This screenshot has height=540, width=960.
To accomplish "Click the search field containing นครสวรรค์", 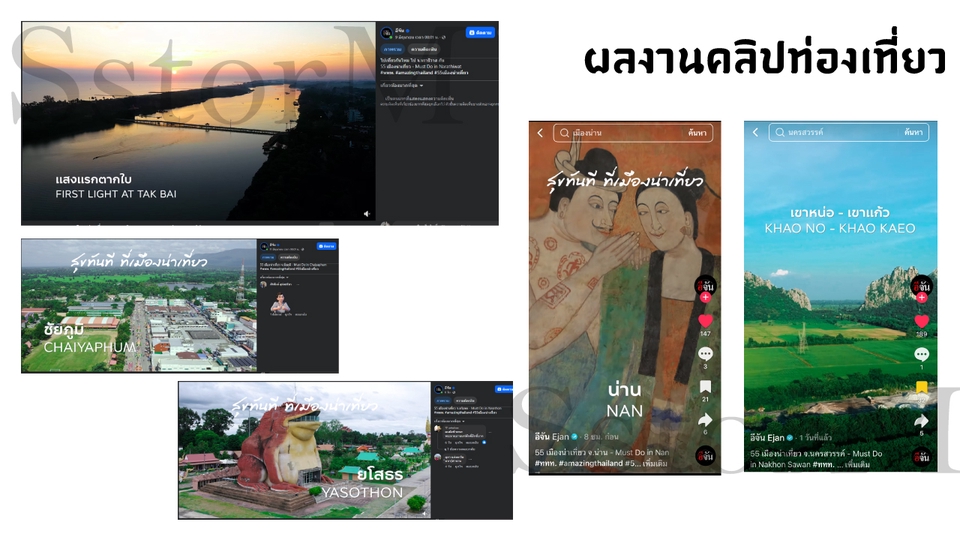I will point(849,132).
